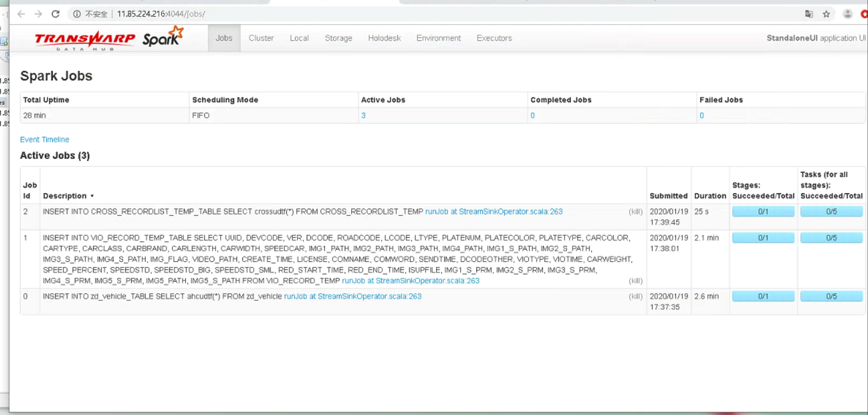Bookmark this page with the star icon

pos(826,13)
